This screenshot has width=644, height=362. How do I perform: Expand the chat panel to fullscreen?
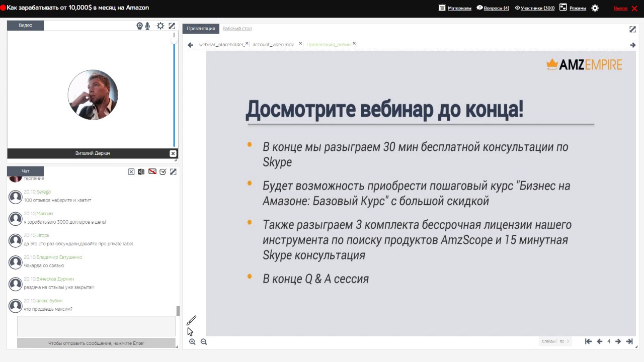coord(173,172)
